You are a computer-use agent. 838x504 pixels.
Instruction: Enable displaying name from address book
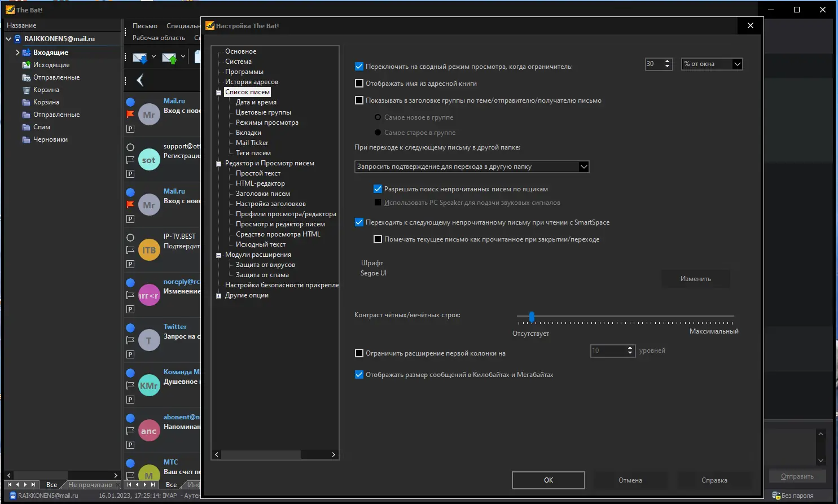359,84
